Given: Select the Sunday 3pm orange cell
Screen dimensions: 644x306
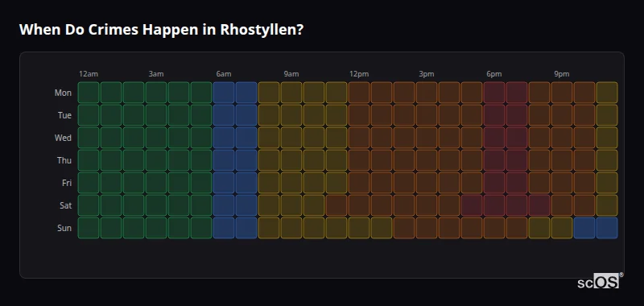Looking at the screenshot, I should [427, 228].
